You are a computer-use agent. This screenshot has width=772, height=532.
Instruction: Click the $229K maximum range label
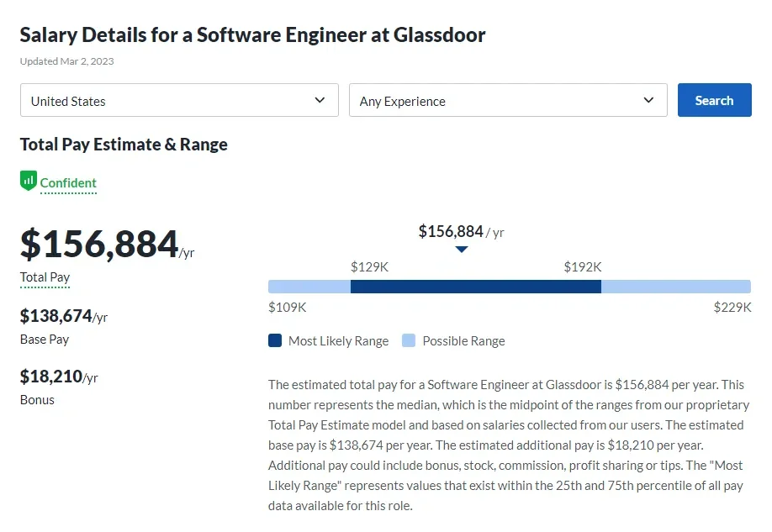[x=732, y=307]
